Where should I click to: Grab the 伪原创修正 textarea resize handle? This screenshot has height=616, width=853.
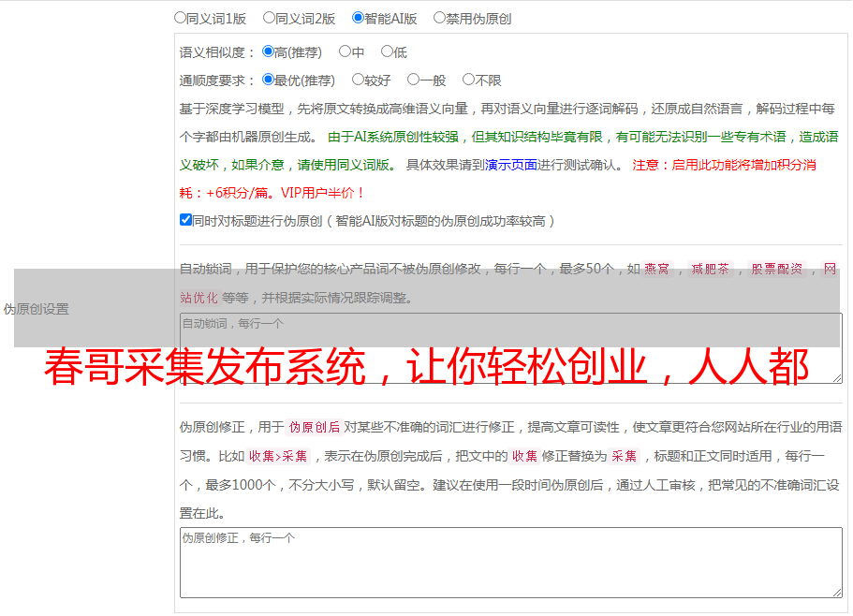837,594
